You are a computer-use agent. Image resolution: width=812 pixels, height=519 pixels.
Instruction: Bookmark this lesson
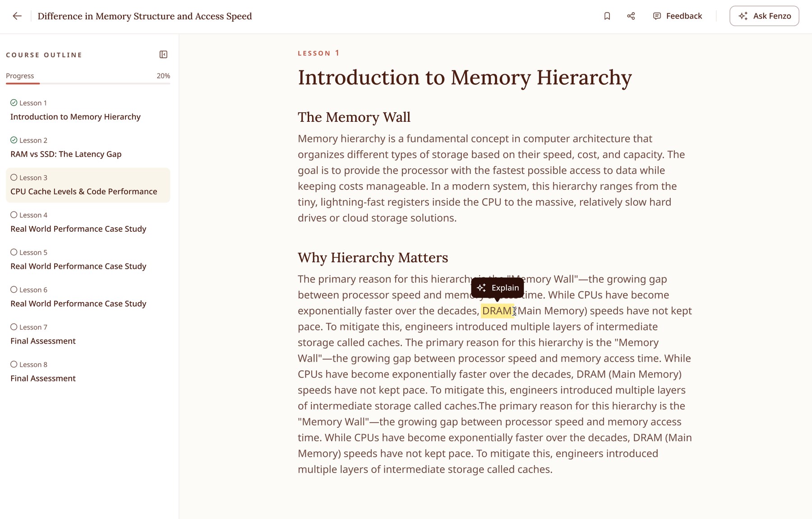click(x=607, y=16)
